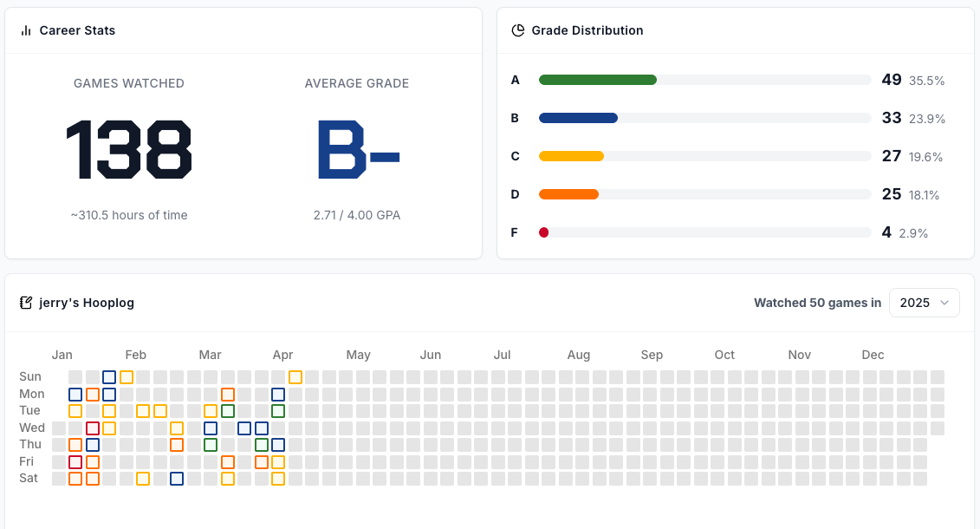
Task: Click the red game cell in Wednesday row
Action: pyautogui.click(x=93, y=428)
